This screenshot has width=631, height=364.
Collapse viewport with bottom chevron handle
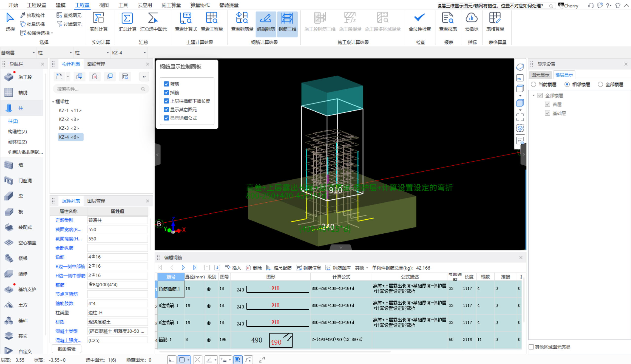[x=341, y=247]
